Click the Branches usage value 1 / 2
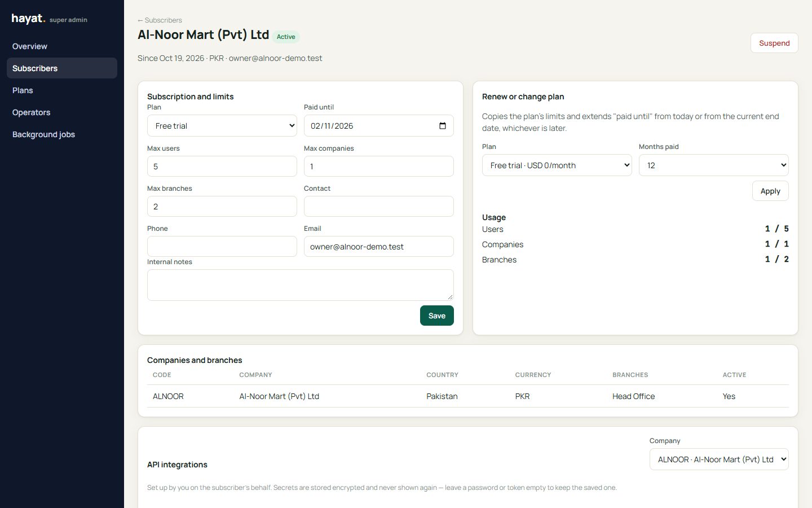The height and width of the screenshot is (508, 812). pyautogui.click(x=777, y=259)
